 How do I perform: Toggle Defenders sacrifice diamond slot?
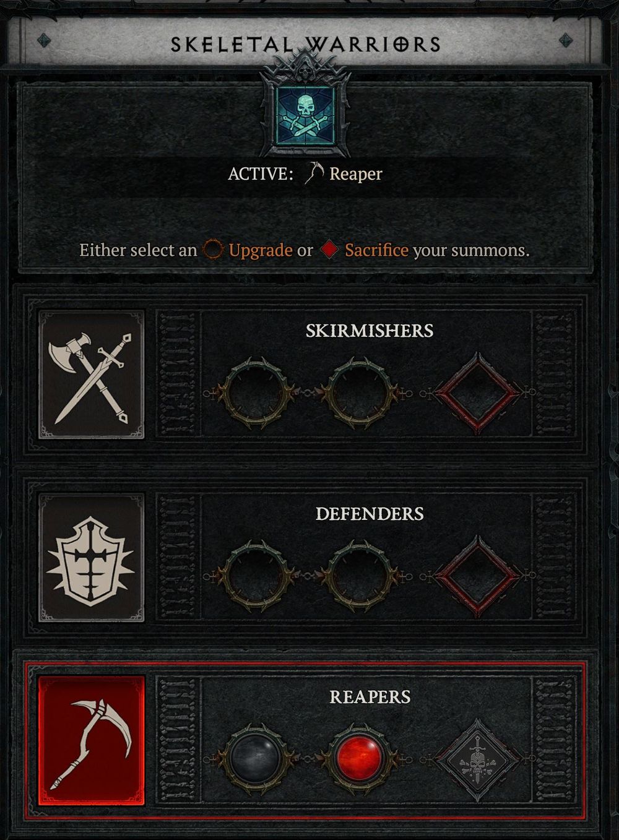pyautogui.click(x=477, y=576)
